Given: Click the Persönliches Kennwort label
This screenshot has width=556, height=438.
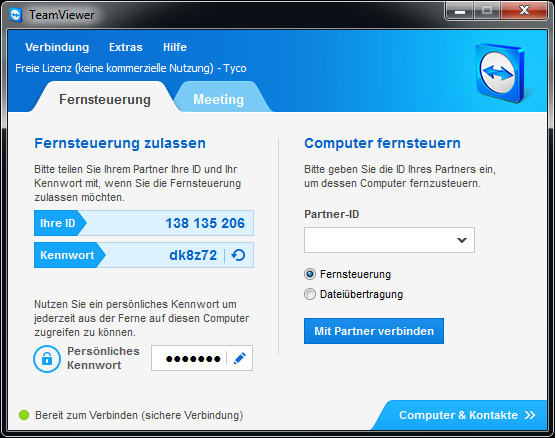Looking at the screenshot, I should 103,358.
